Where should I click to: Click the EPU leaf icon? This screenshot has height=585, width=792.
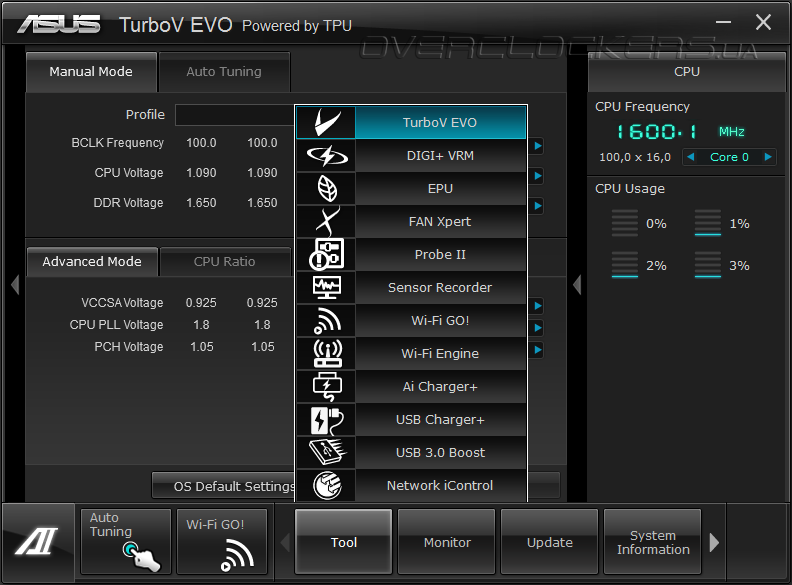click(x=326, y=188)
